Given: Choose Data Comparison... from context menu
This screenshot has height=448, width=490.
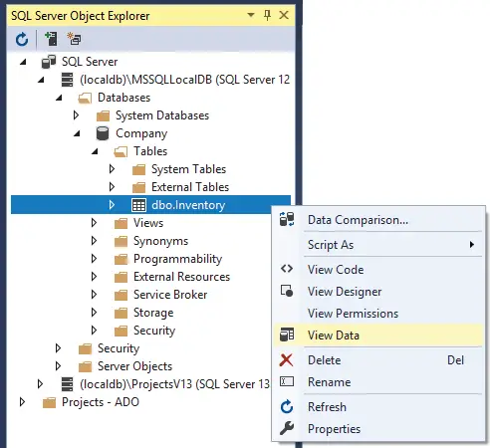Looking at the screenshot, I should [378, 220].
